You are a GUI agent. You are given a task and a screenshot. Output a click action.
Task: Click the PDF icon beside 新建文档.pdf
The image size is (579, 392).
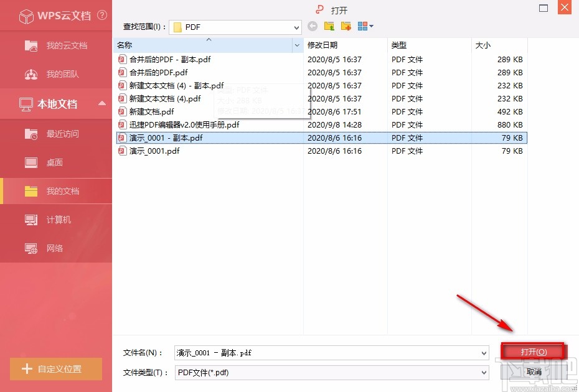coord(122,111)
